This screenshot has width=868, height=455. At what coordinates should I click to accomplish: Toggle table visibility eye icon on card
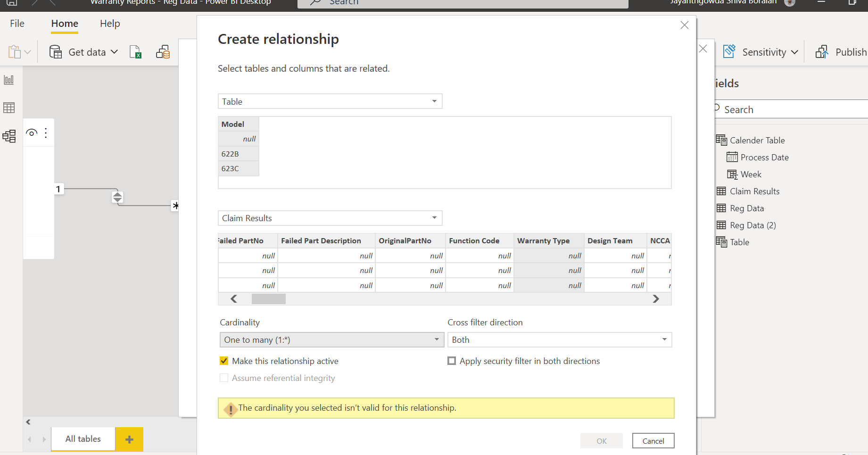[x=32, y=133]
